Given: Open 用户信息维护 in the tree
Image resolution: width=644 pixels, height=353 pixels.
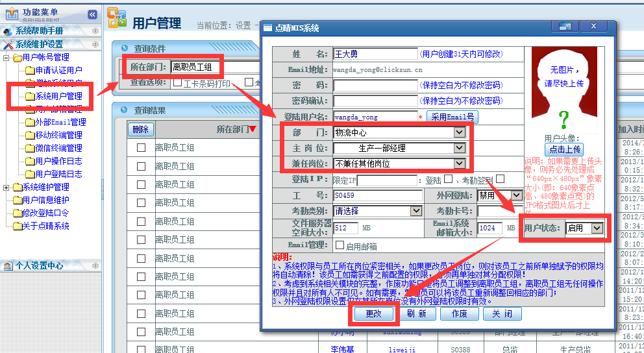Looking at the screenshot, I should (x=45, y=200).
